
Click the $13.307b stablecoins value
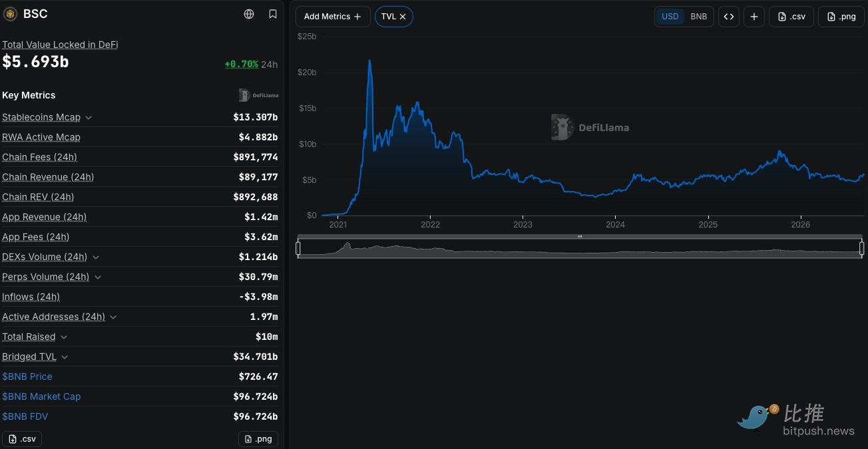(256, 117)
